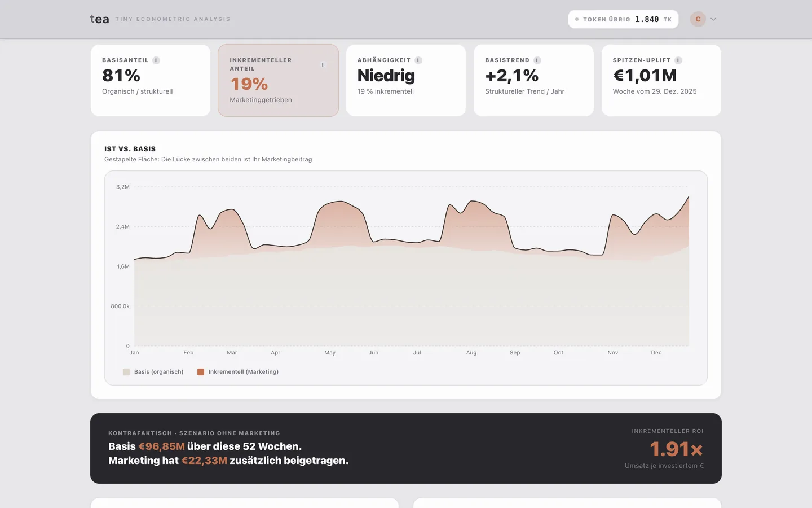Click the 'Aug' x-axis label
This screenshot has width=812, height=508.
coord(471,353)
